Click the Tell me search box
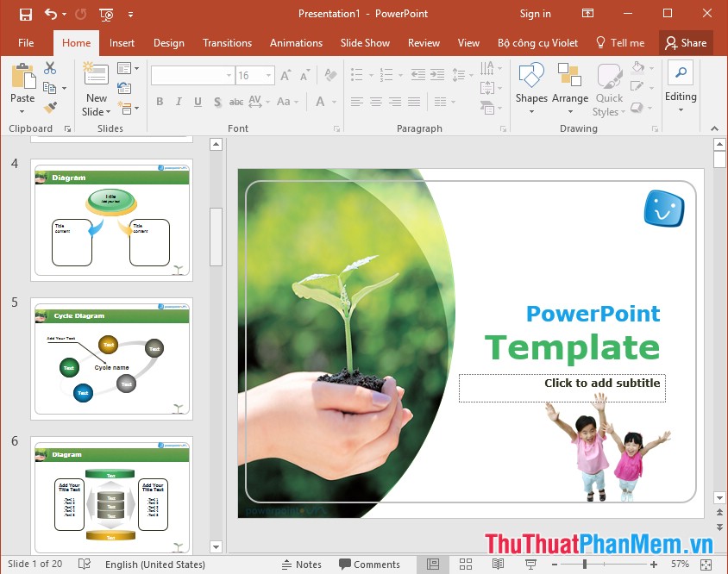 pos(620,43)
